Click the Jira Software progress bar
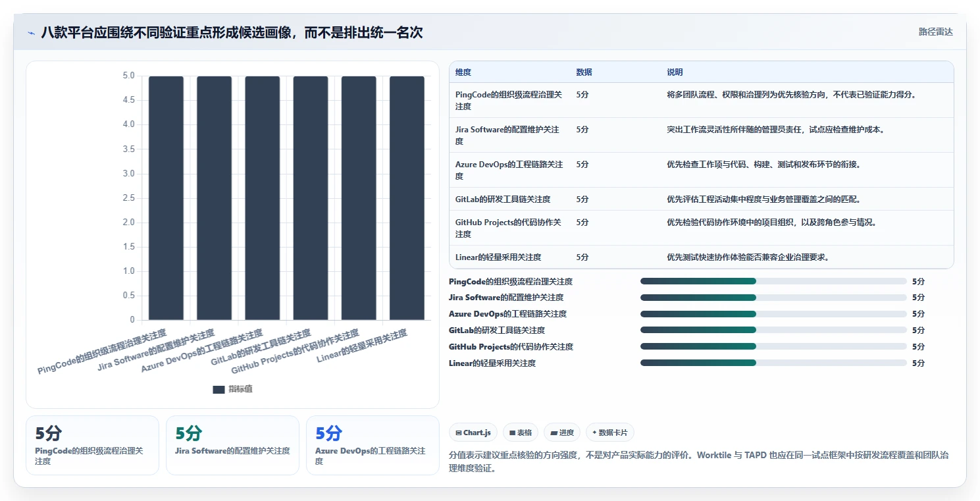 click(x=773, y=298)
